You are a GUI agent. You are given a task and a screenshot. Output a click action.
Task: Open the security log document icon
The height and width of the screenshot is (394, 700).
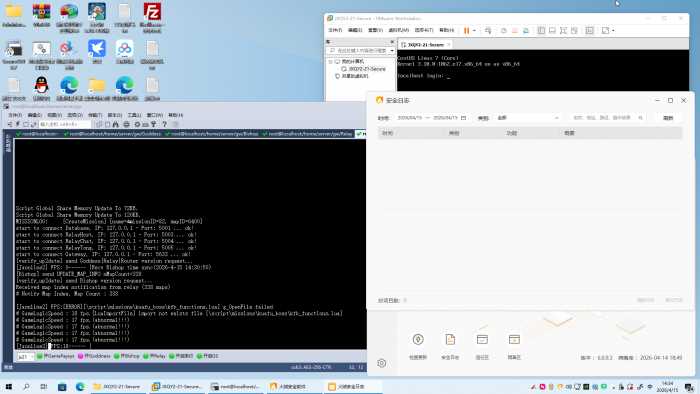coord(450,340)
